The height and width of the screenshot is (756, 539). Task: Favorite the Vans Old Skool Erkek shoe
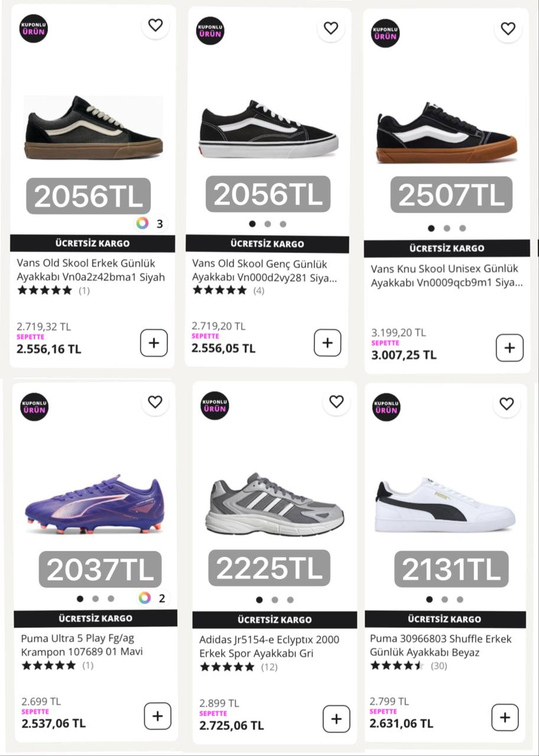point(155,25)
